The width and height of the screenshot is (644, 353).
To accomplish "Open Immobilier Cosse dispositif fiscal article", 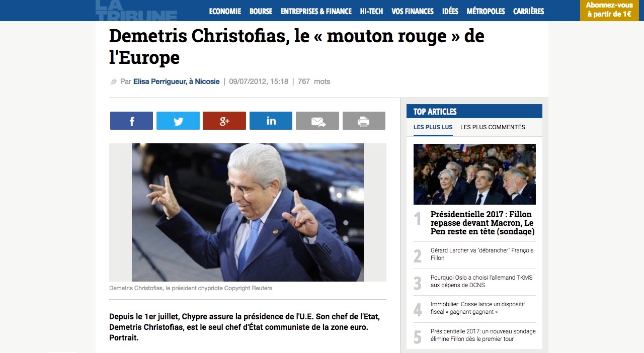I will [477, 308].
